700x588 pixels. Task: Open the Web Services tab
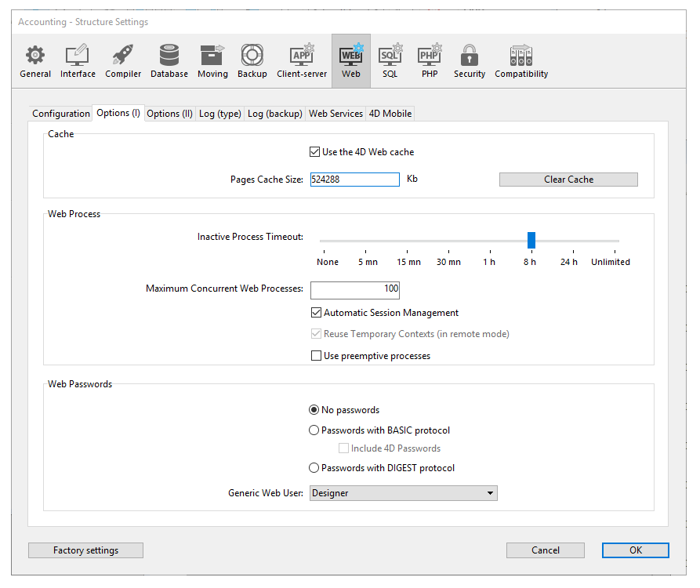coord(335,114)
